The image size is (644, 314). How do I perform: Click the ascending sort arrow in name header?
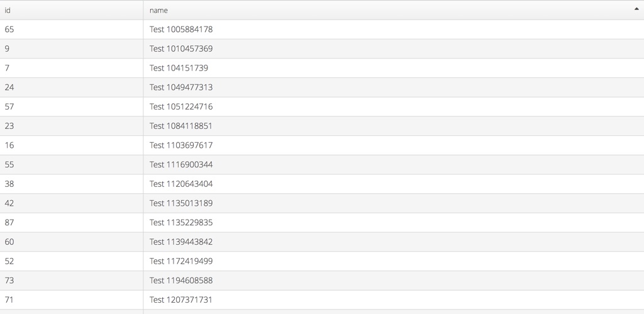tap(637, 9)
